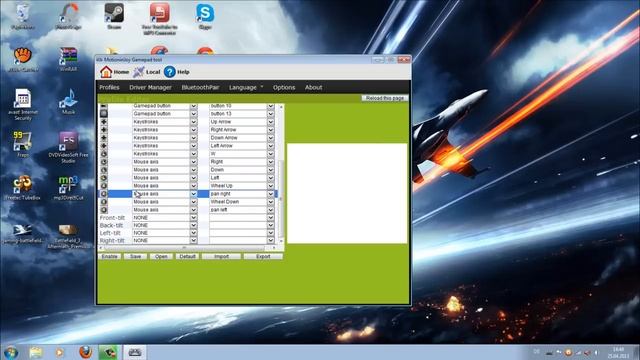Click the Import button
The image size is (640, 360).
pos(221,256)
